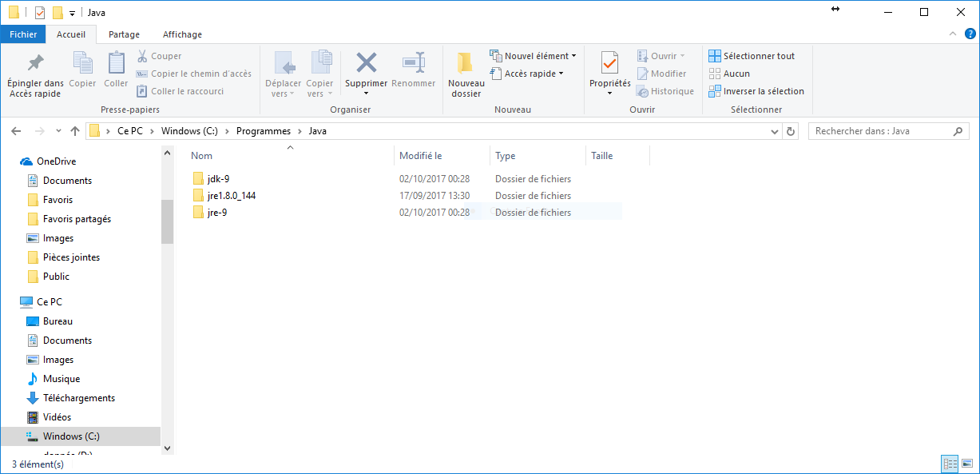
Task: Switch to large icons view in status bar
Action: tap(966, 464)
